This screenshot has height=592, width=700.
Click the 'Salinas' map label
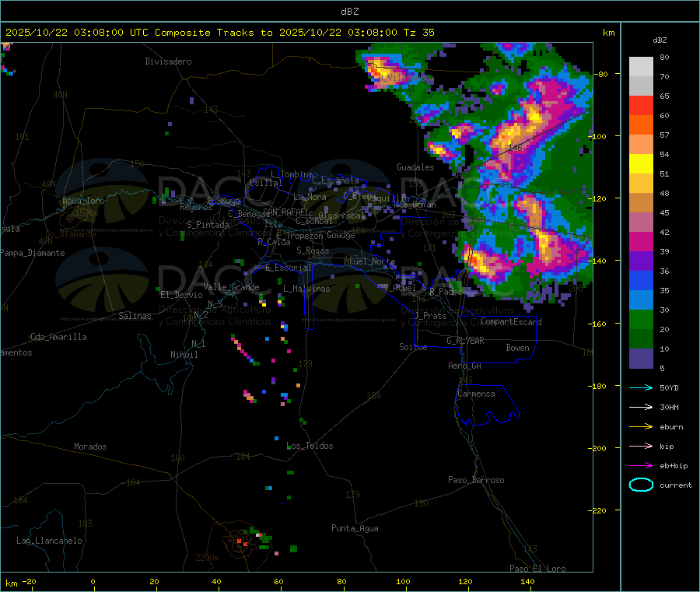click(x=135, y=316)
